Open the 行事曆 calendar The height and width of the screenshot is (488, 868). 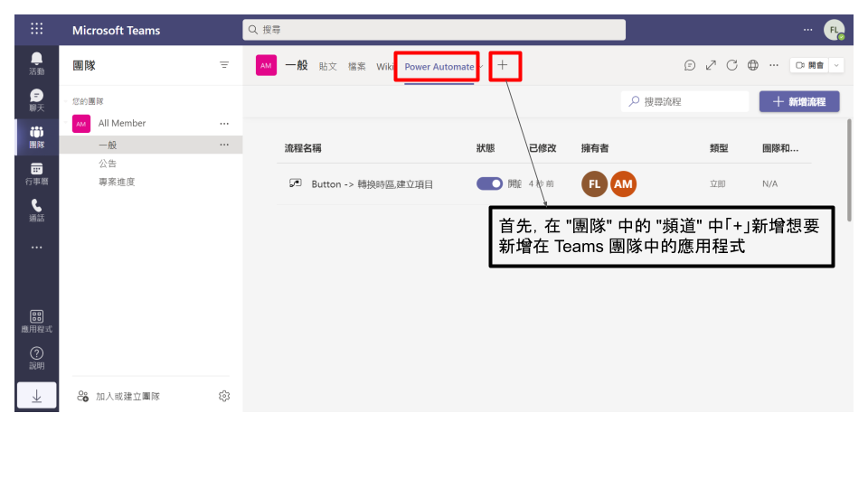click(x=36, y=174)
